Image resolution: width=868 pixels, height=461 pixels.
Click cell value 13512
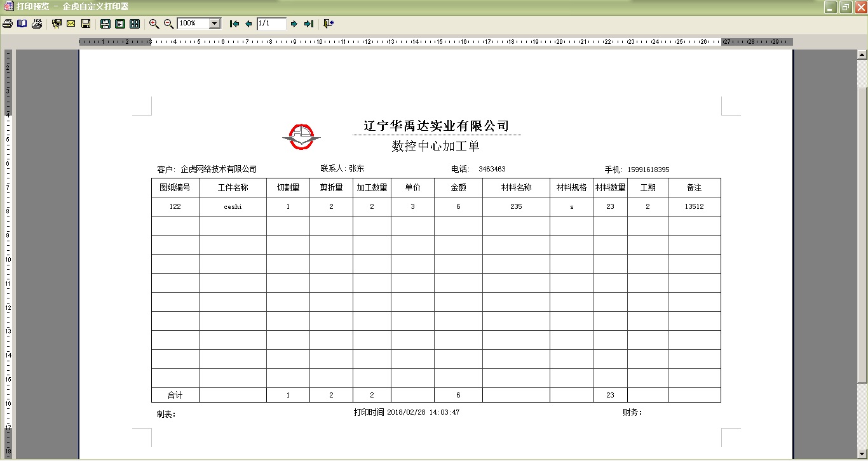pyautogui.click(x=694, y=207)
